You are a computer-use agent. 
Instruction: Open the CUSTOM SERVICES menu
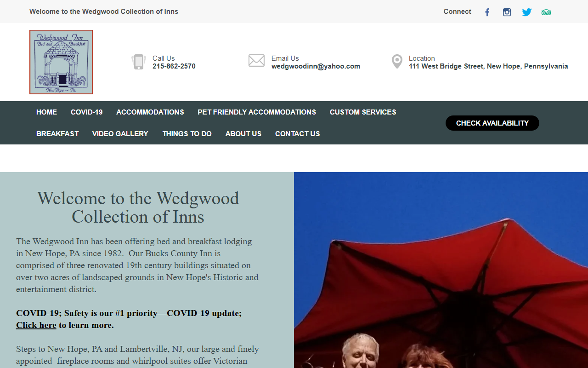[x=363, y=112]
